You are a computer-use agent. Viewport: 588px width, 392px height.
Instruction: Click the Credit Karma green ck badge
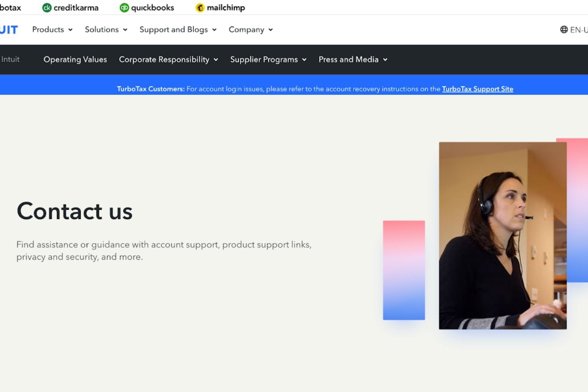pyautogui.click(x=46, y=7)
